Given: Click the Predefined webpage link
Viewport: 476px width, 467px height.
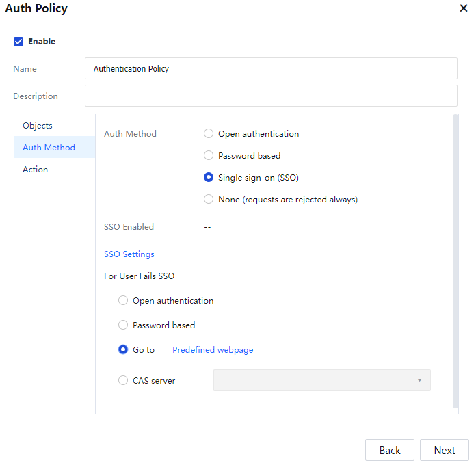Looking at the screenshot, I should click(x=213, y=350).
